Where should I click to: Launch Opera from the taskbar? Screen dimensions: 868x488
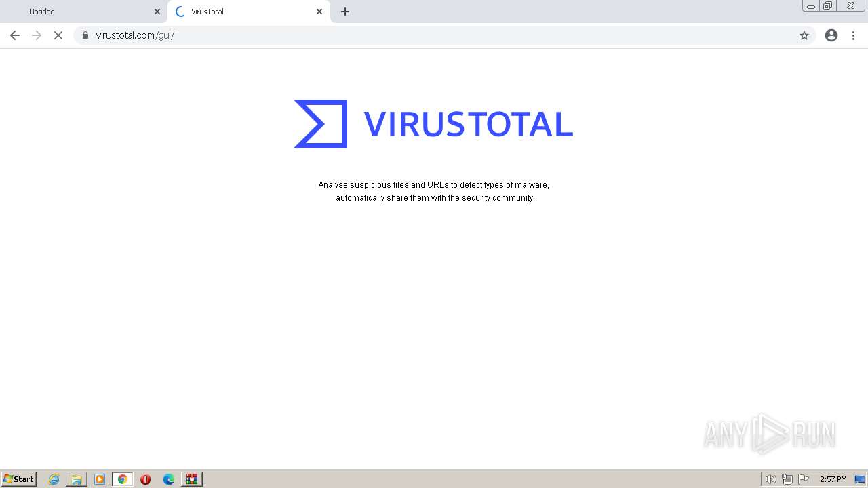point(145,479)
